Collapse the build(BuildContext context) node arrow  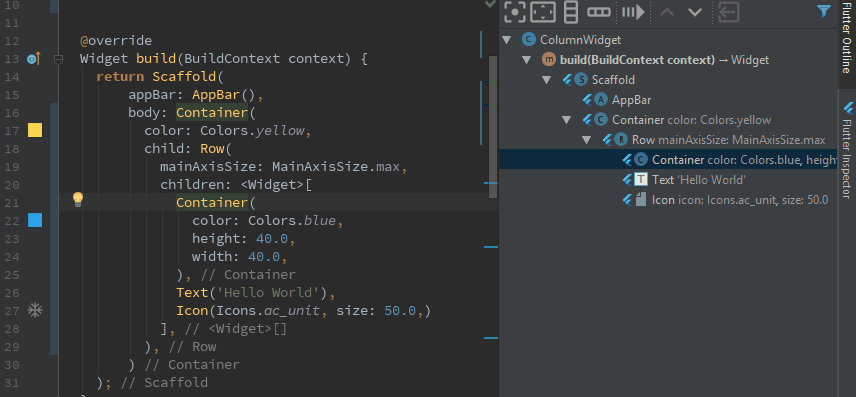526,60
